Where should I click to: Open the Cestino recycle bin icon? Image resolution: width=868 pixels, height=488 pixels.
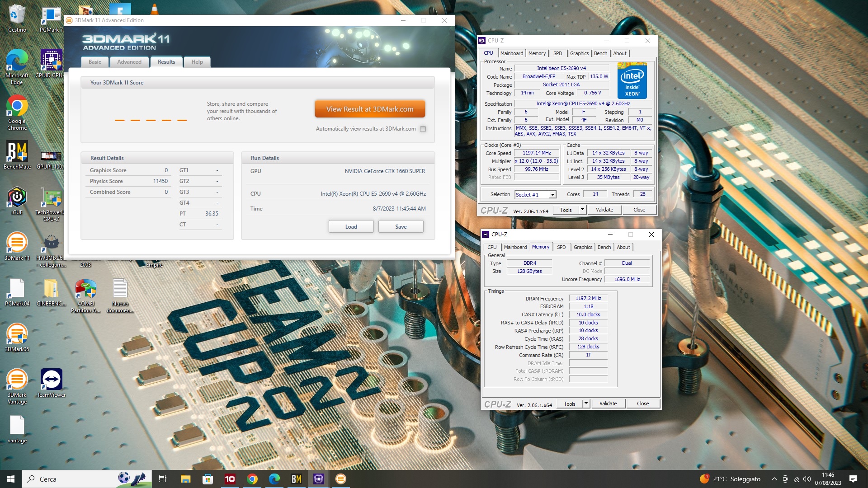(17, 18)
